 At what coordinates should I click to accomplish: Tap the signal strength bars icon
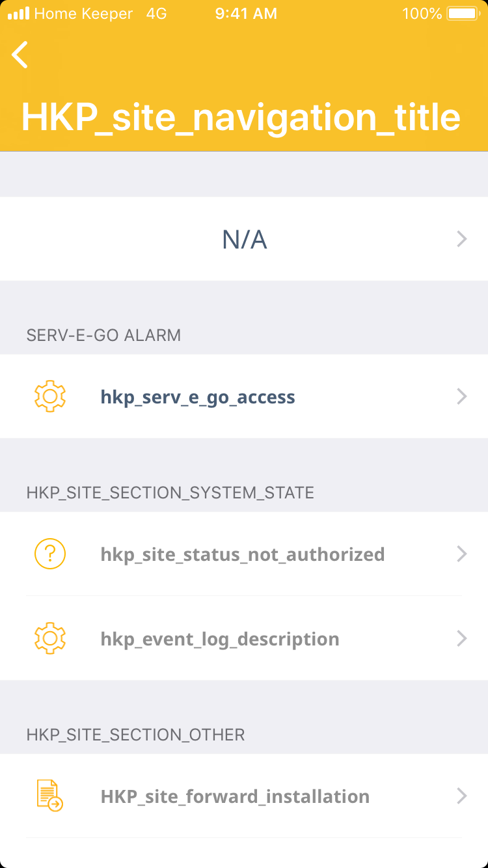point(18,14)
